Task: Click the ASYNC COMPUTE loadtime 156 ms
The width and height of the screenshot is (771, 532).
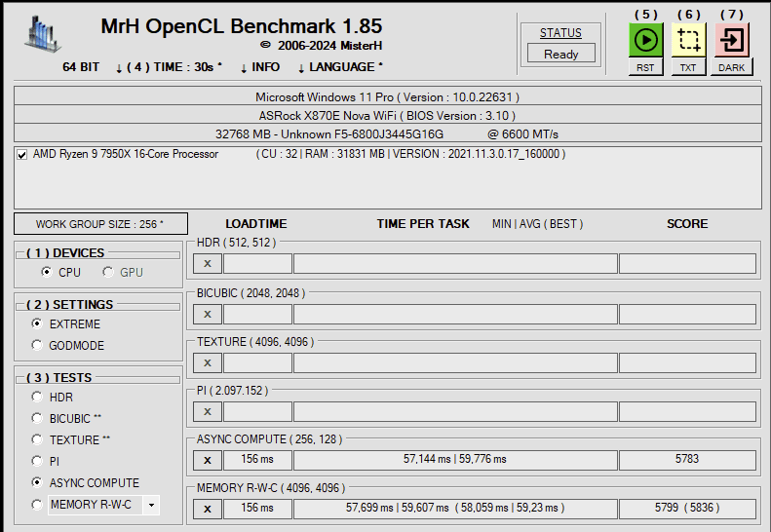Action: pos(257,460)
